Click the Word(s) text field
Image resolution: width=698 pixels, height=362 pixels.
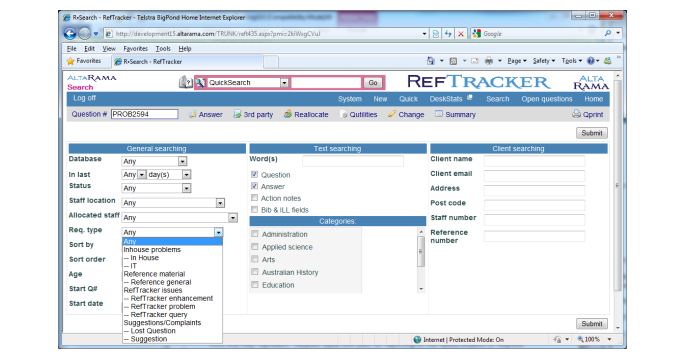[353, 161]
